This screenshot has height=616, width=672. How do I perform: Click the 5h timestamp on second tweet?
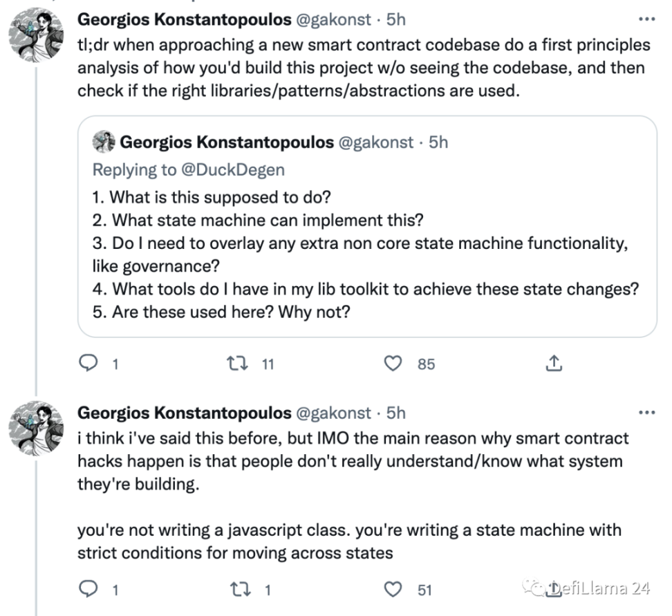tap(396, 413)
